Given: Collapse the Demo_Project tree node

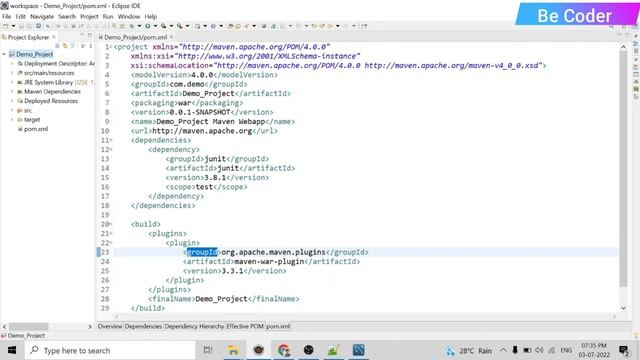Looking at the screenshot, I should pos(4,54).
